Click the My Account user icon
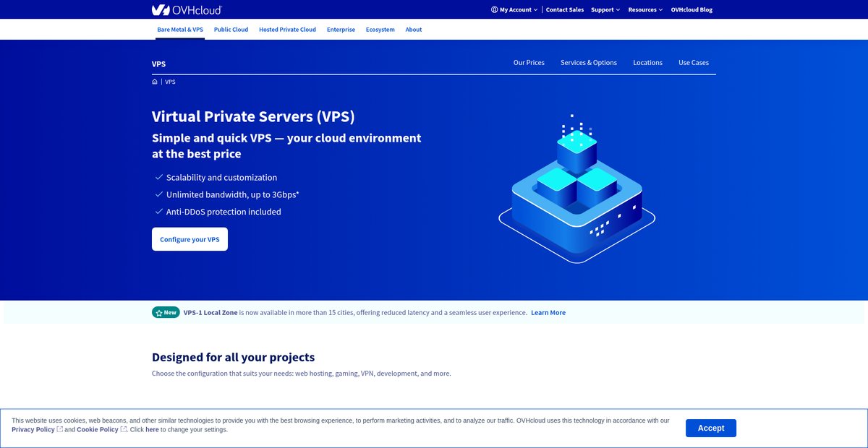This screenshot has height=448, width=868. 494,9
